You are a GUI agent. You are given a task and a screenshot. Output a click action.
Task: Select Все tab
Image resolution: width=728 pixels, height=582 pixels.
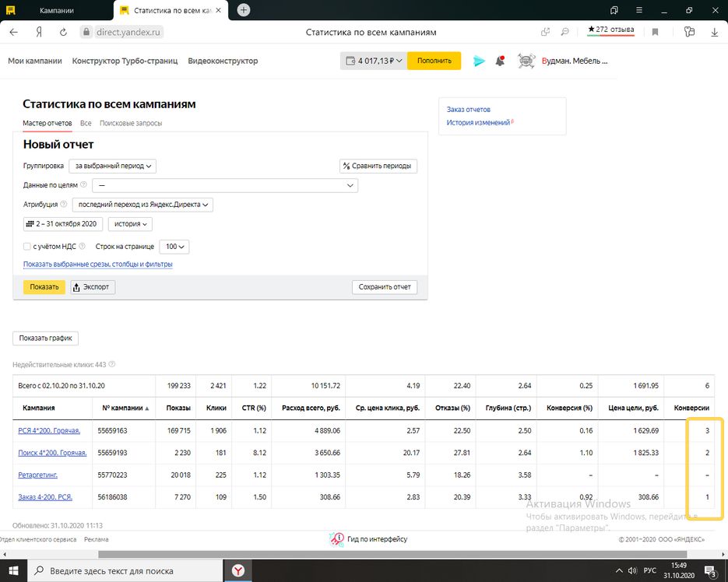pos(86,123)
